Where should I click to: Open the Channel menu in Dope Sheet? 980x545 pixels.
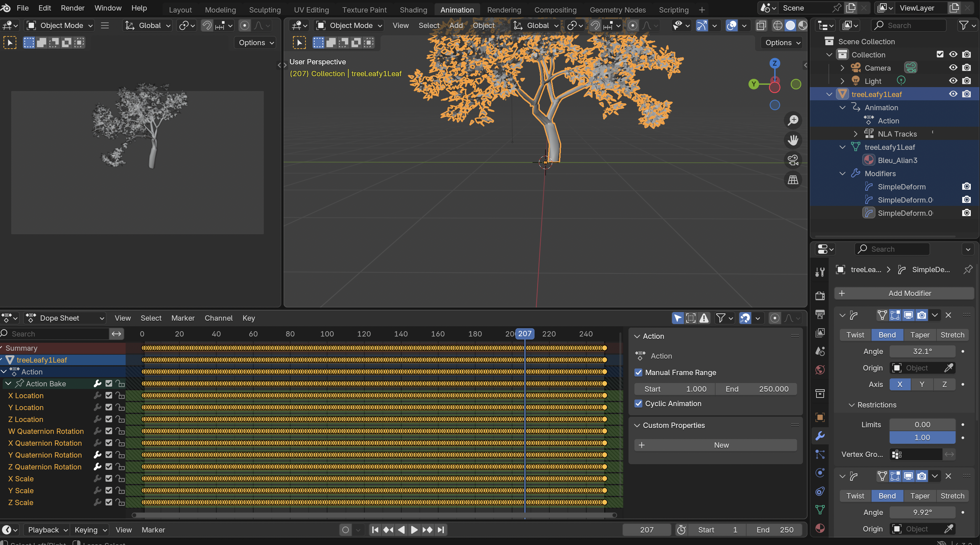coord(218,318)
